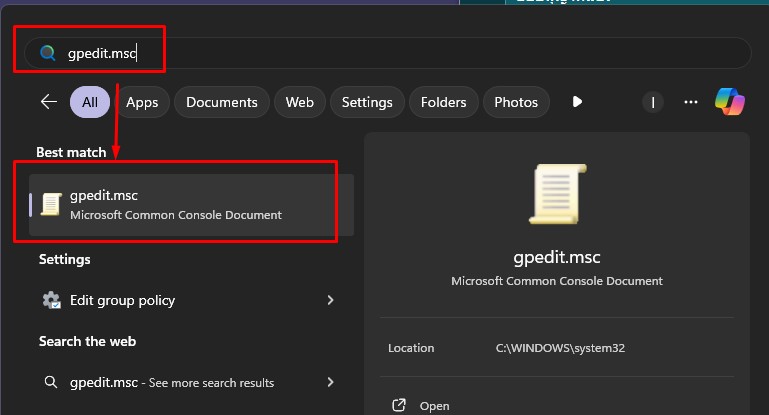Click the Settings section heading

[x=65, y=259]
